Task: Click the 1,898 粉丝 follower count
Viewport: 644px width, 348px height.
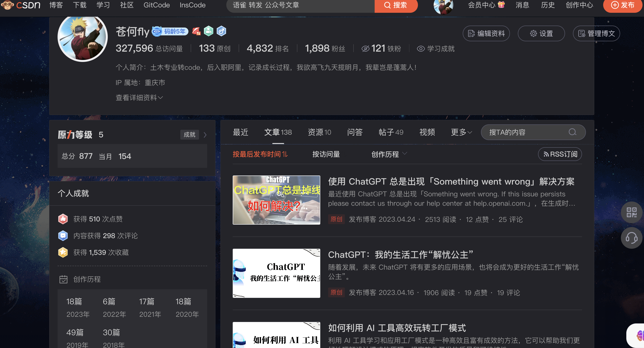Action: (x=325, y=48)
